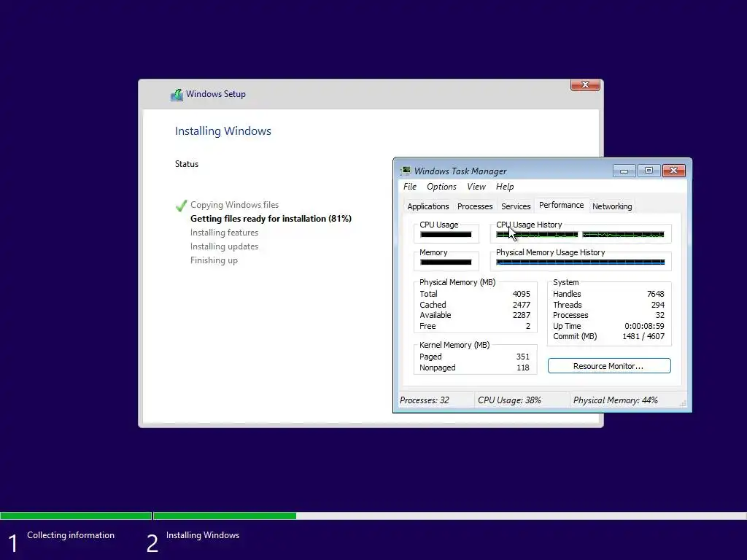Open the Options menu in Task Manager

click(x=441, y=187)
